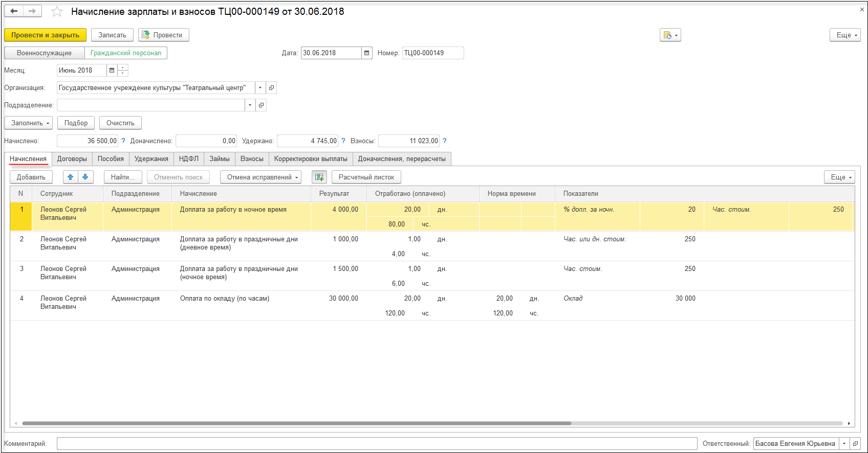Open the Ответственный record via open icon
The image size is (868, 453).
click(x=855, y=444)
